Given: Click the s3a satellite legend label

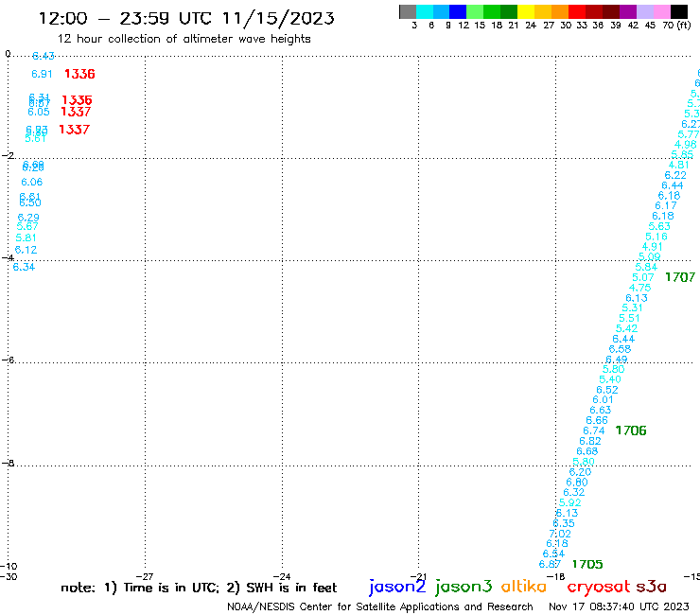Looking at the screenshot, I should [x=651, y=587].
